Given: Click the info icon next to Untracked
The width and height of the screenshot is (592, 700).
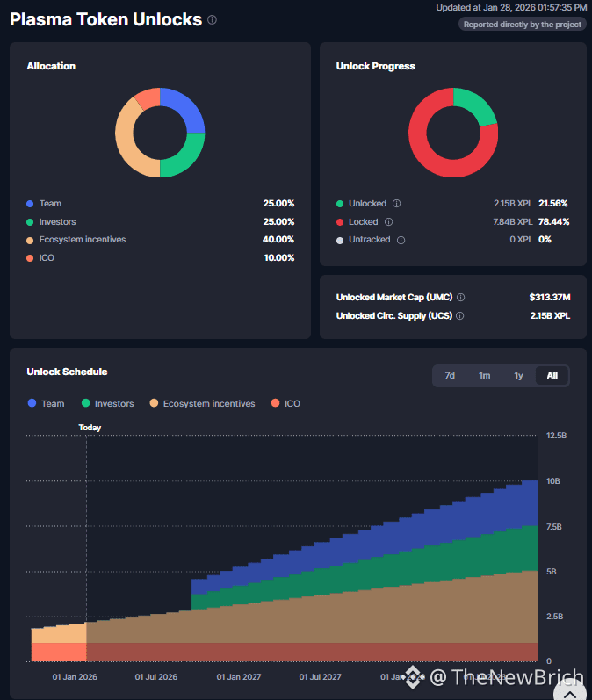Looking at the screenshot, I should [401, 240].
